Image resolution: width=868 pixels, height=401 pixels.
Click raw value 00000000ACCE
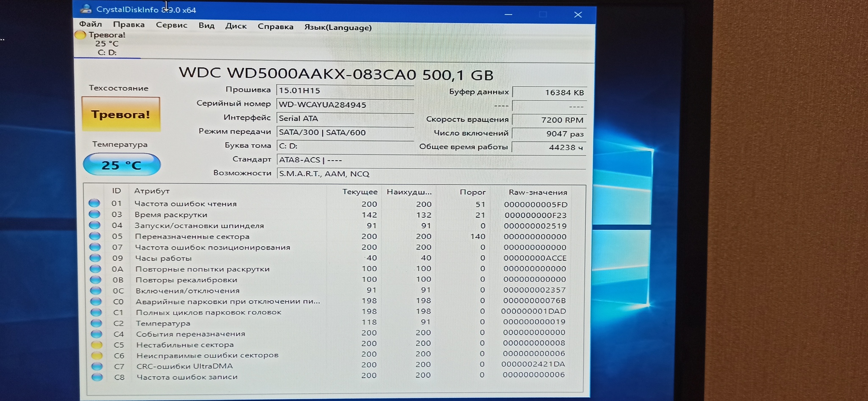coord(535,258)
